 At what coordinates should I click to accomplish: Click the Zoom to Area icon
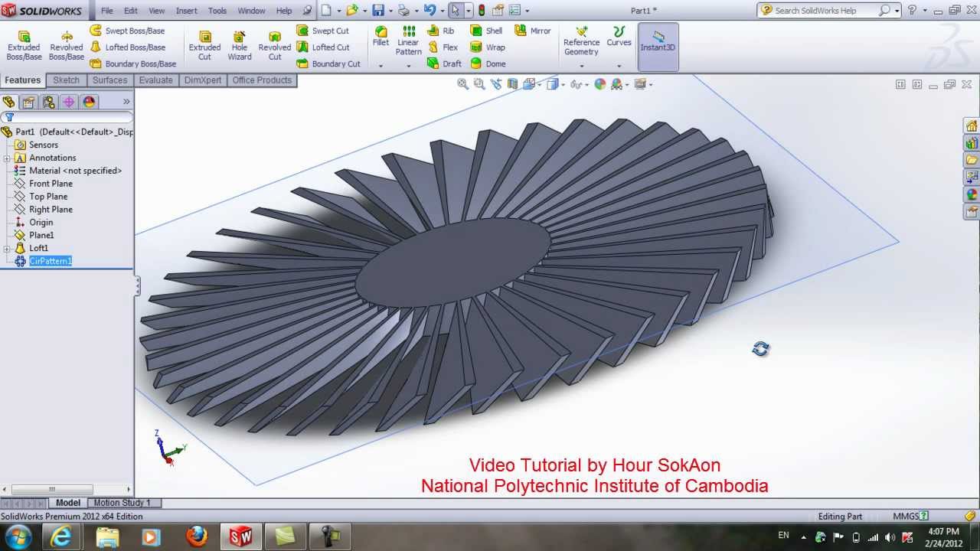pos(480,84)
